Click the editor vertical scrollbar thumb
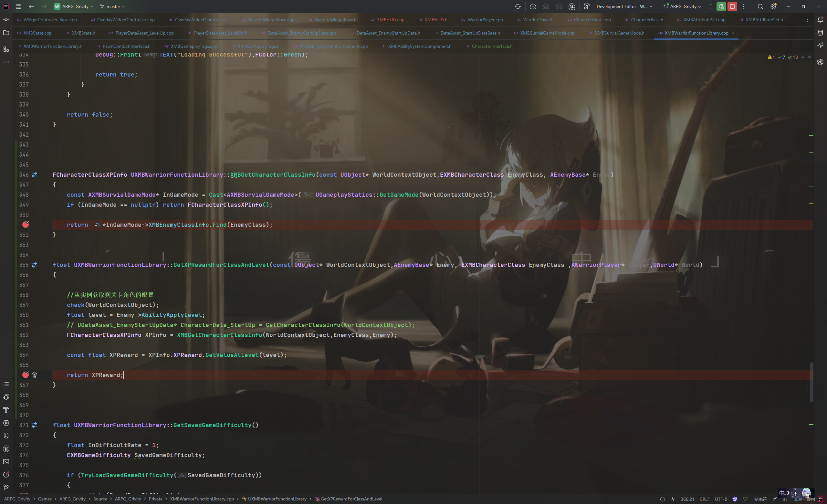This screenshot has height=504, width=827. 812,382
